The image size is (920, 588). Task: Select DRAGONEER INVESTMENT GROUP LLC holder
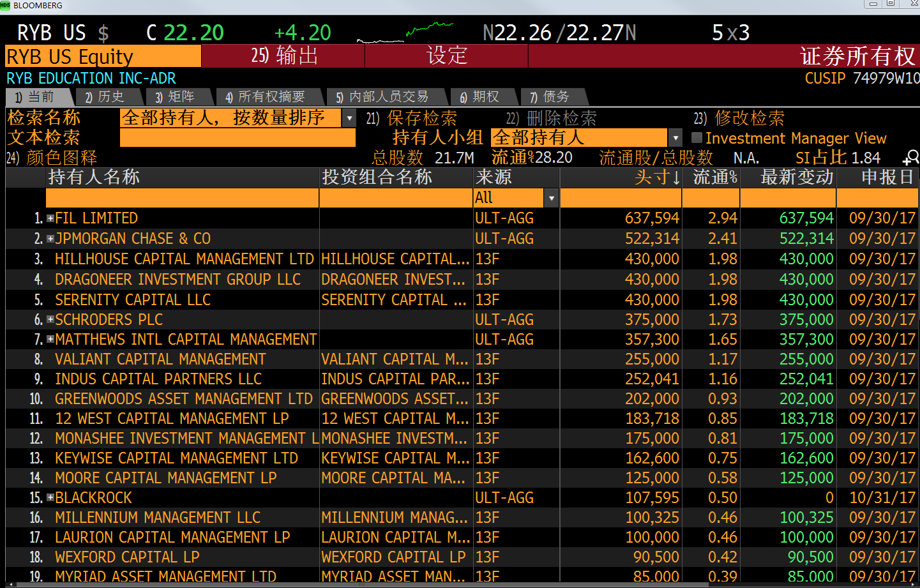coord(177,280)
